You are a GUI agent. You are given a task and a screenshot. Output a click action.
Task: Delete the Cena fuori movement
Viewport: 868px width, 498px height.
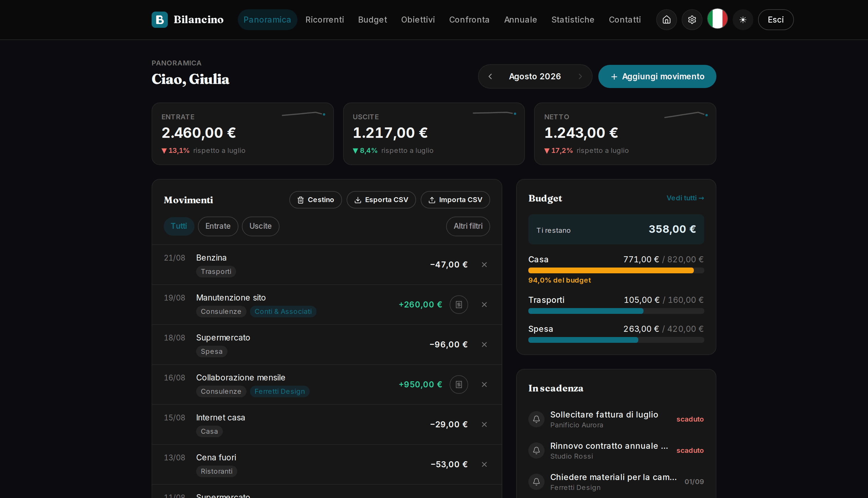click(x=484, y=464)
